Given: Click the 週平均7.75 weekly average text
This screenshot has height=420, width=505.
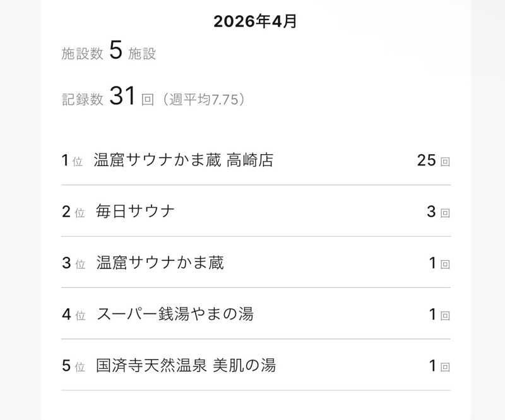Looking at the screenshot, I should pyautogui.click(x=204, y=99).
